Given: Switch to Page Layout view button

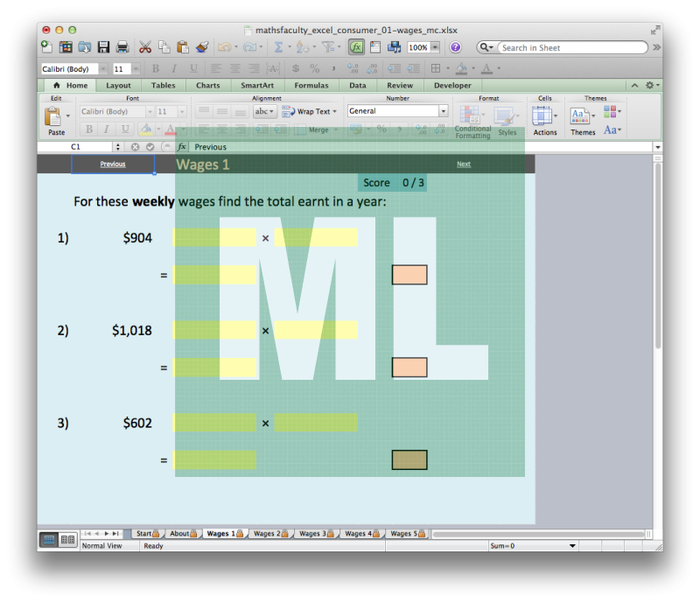Looking at the screenshot, I should [x=67, y=540].
